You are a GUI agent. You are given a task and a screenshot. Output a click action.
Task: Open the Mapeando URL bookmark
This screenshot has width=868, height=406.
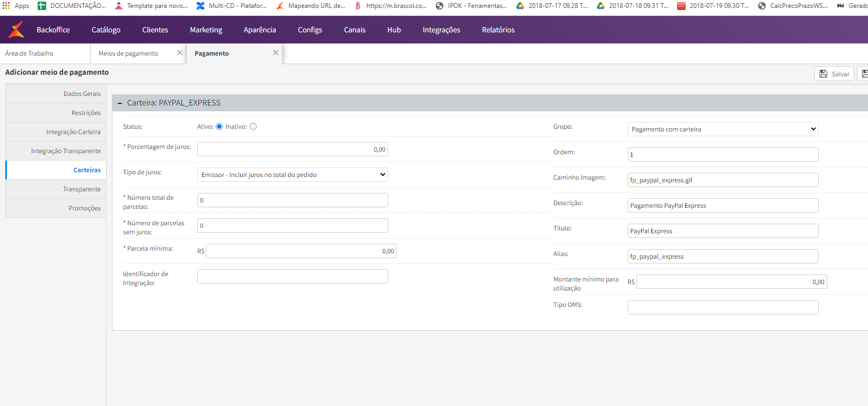[x=311, y=6]
